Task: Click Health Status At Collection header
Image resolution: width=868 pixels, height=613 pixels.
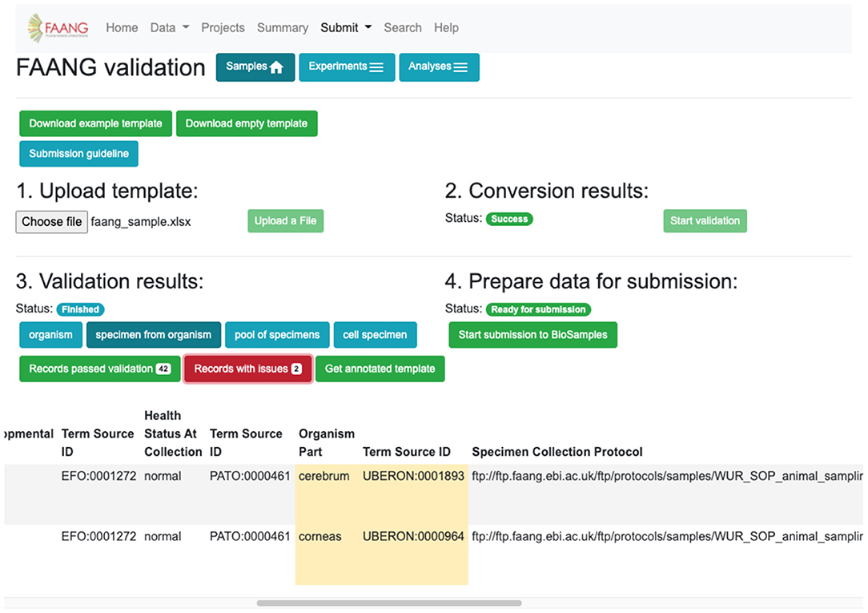Action: pyautogui.click(x=173, y=434)
